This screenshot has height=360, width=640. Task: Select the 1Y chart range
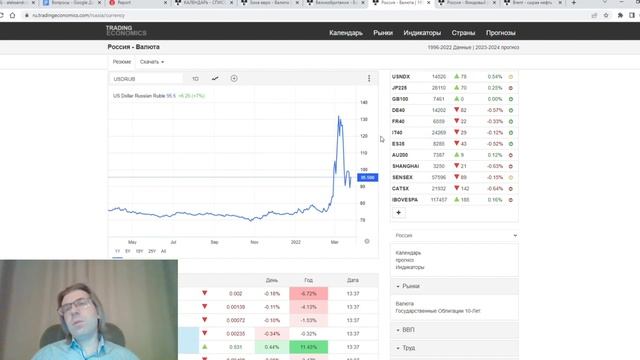[118, 251]
